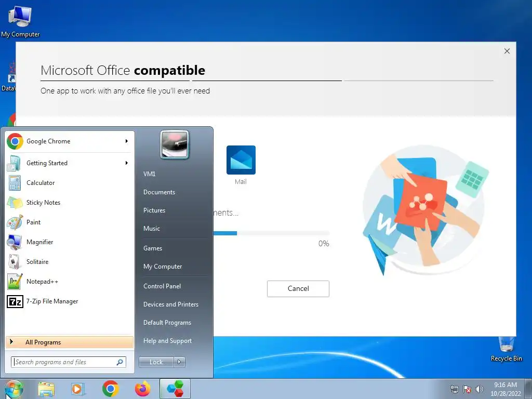The width and height of the screenshot is (532, 399).
Task: Open Windows Media Player from taskbar
Action: [78, 389]
